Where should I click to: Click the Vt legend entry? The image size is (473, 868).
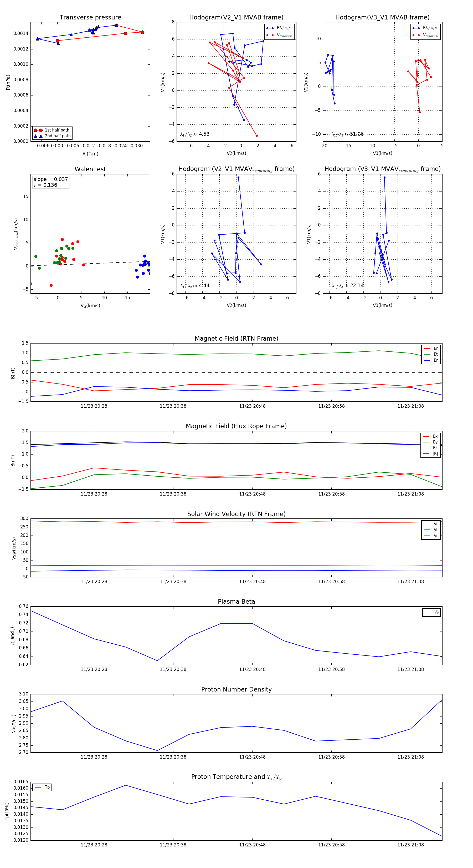[x=431, y=530]
